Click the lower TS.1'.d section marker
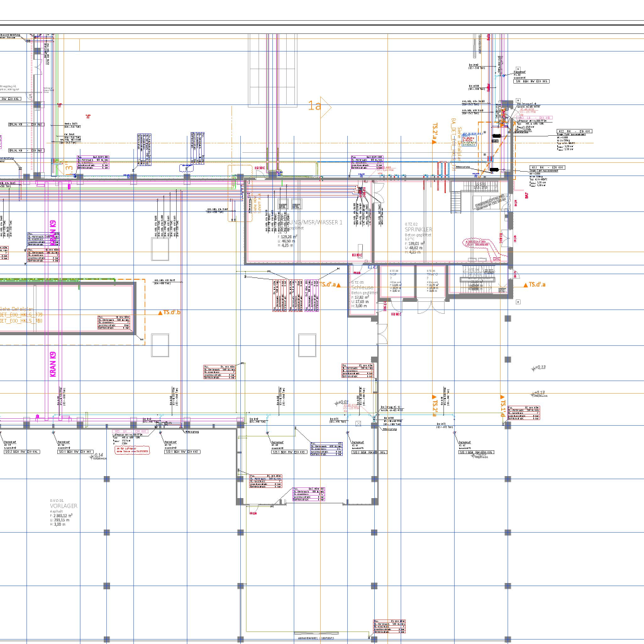The height and width of the screenshot is (644, 644). [502, 406]
